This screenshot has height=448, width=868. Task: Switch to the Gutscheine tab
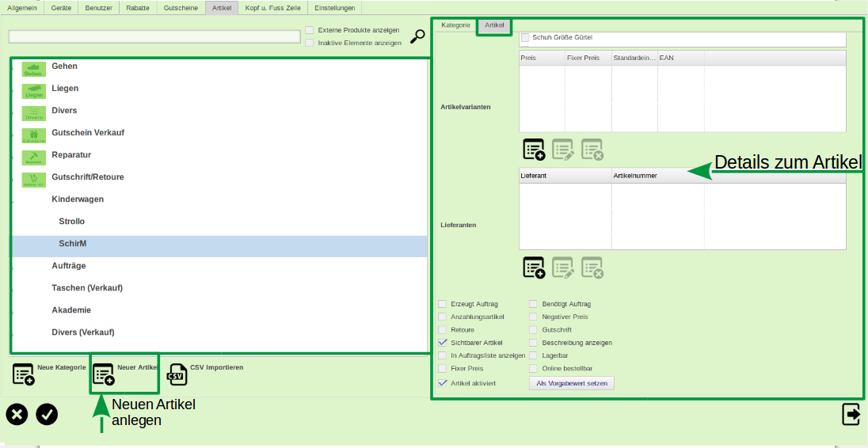click(x=181, y=8)
